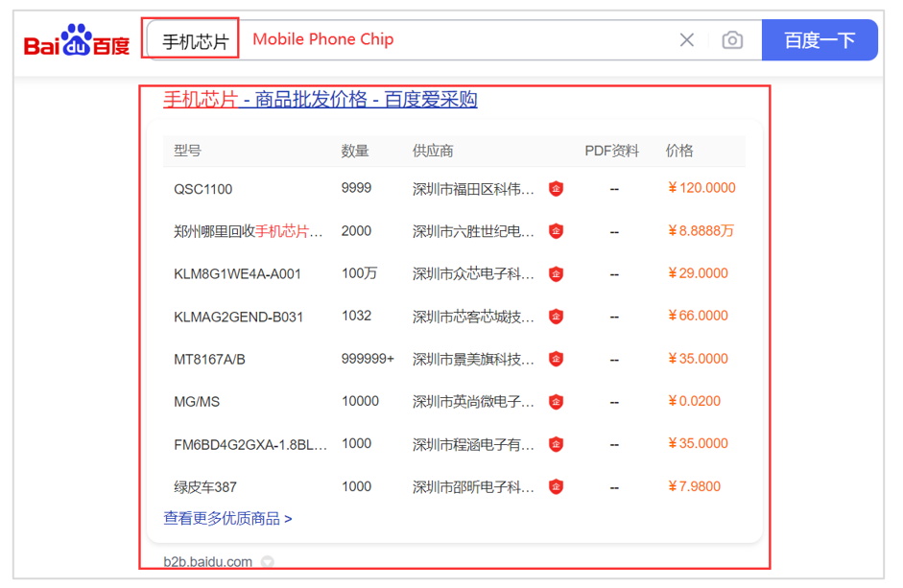
Task: Click price ¥66.0000
Action: pos(698,316)
